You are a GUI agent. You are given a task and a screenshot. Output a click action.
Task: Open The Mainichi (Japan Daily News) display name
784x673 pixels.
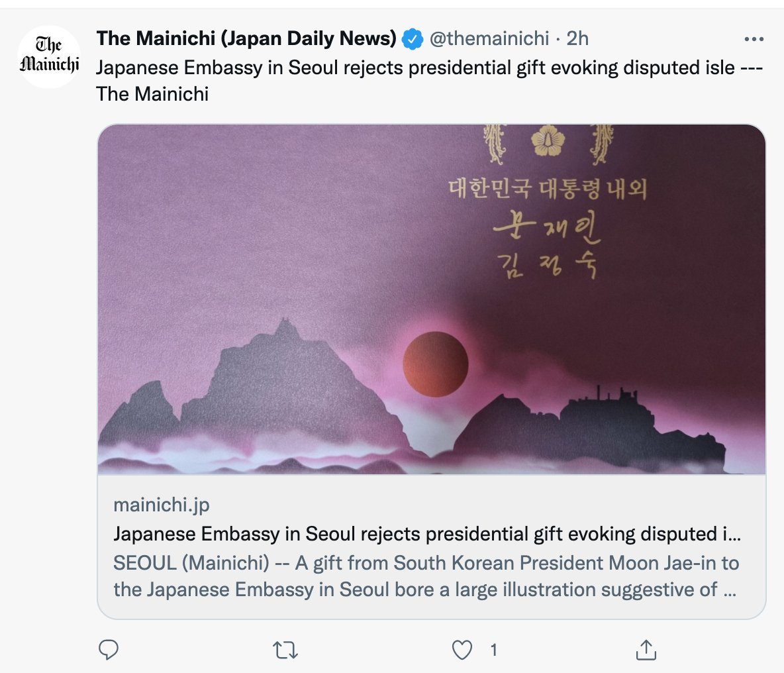(x=246, y=39)
